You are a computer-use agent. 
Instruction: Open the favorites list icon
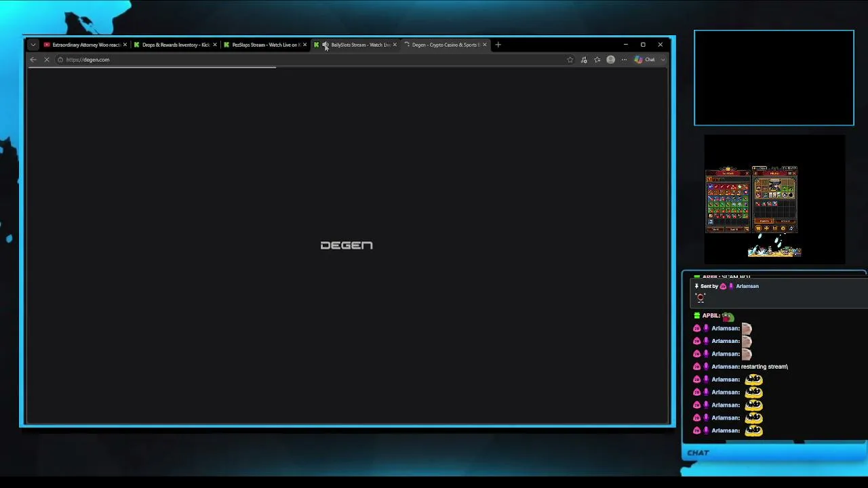pos(597,60)
